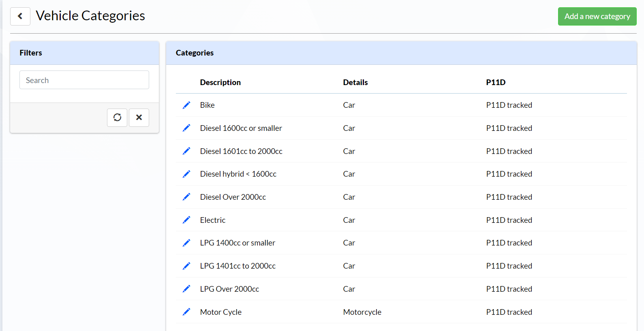Click the Car cell in the Electric row
The width and height of the screenshot is (644, 331).
coord(349,220)
